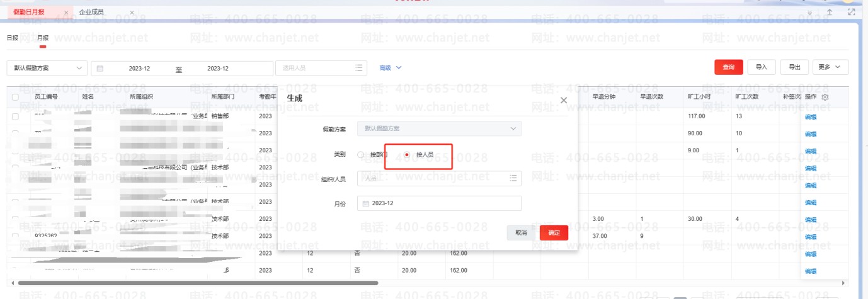Click the 37.00 cell in 早退分钟

point(600,236)
